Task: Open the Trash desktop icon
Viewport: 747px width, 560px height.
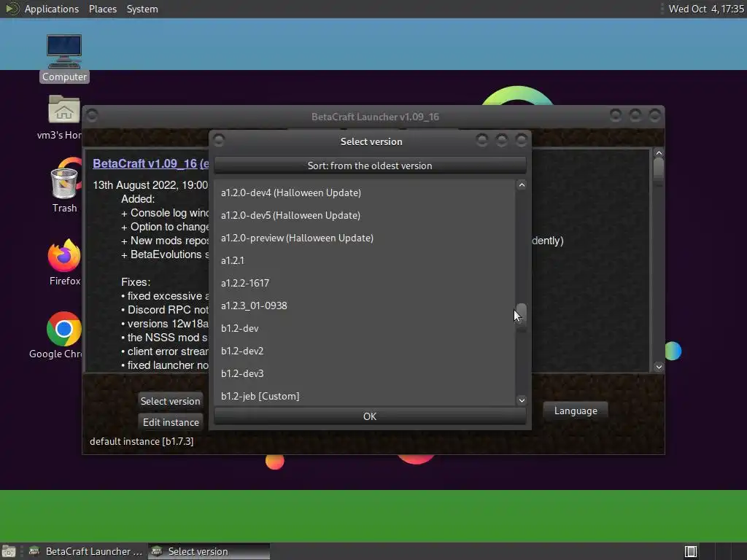Action: pos(64,183)
